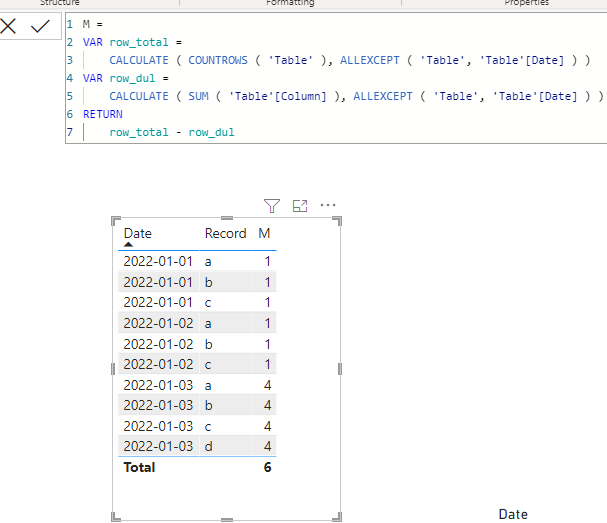Screen dimensions: 607x523
Task: Click the left-middle resize handle of table visual
Action: pyautogui.click(x=113, y=369)
